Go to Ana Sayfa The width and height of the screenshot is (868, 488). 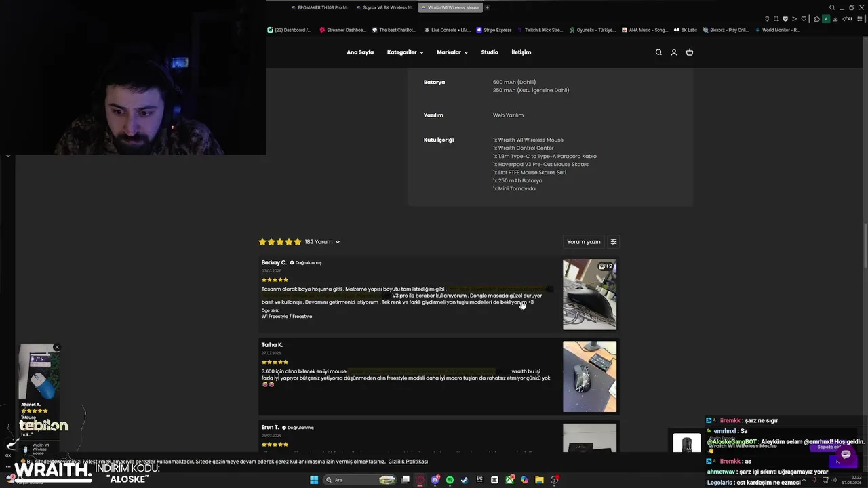click(360, 52)
